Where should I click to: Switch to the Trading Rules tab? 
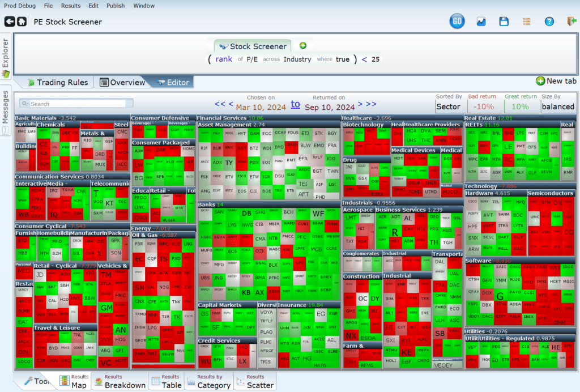tap(58, 83)
